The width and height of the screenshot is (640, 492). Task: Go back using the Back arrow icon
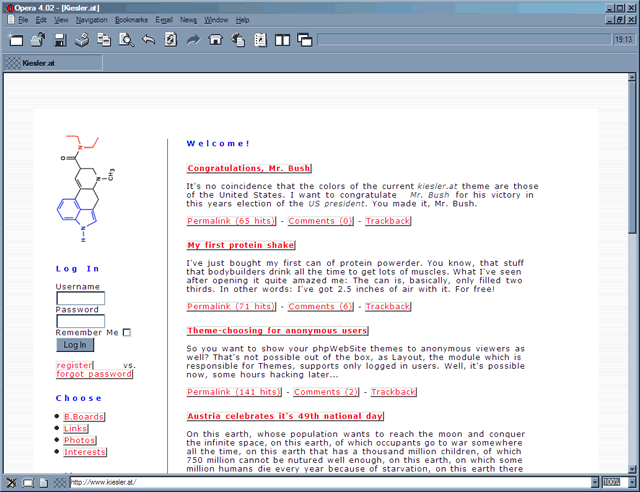(x=148, y=40)
